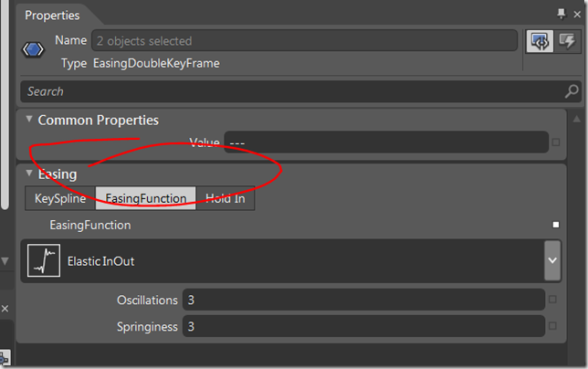Viewport: 588px width, 369px height.
Task: Click the Elastic InOut curve thumbnail
Action: pyautogui.click(x=44, y=260)
